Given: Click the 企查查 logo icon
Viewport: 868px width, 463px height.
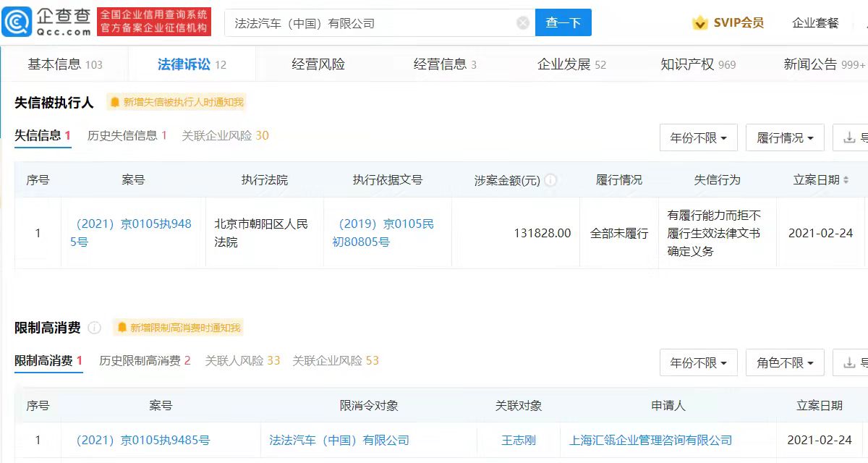Looking at the screenshot, I should pos(20,22).
